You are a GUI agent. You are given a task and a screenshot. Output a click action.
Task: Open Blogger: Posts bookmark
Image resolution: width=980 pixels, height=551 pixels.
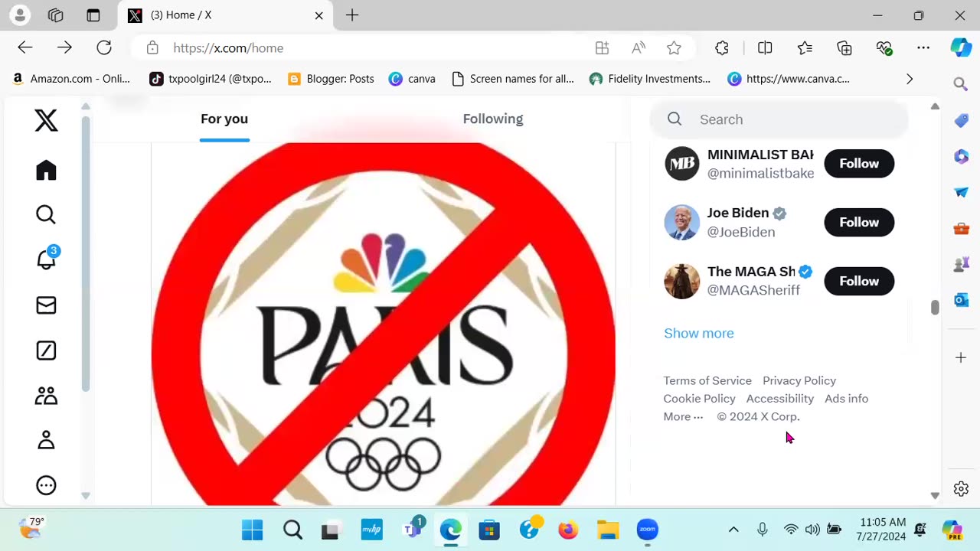click(x=331, y=79)
